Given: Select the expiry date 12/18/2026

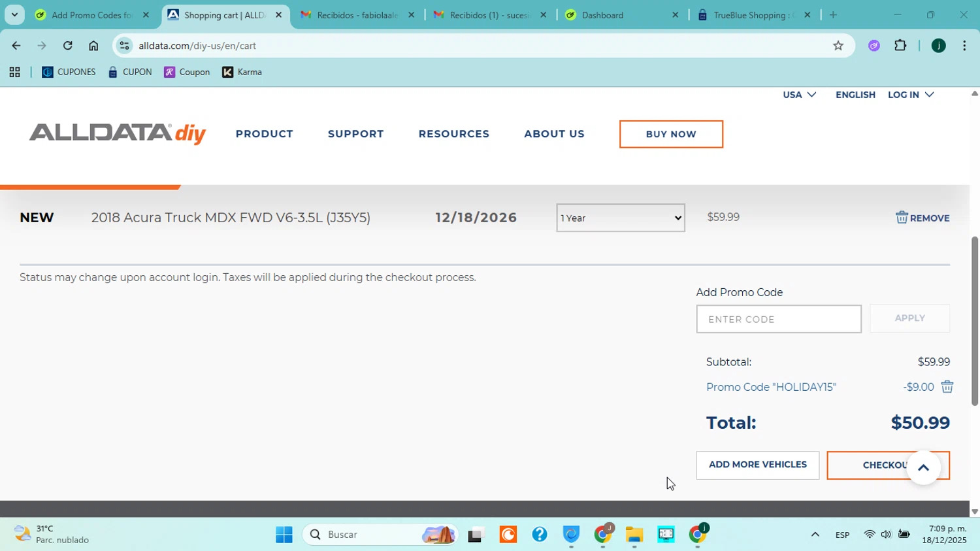Looking at the screenshot, I should pyautogui.click(x=476, y=218).
